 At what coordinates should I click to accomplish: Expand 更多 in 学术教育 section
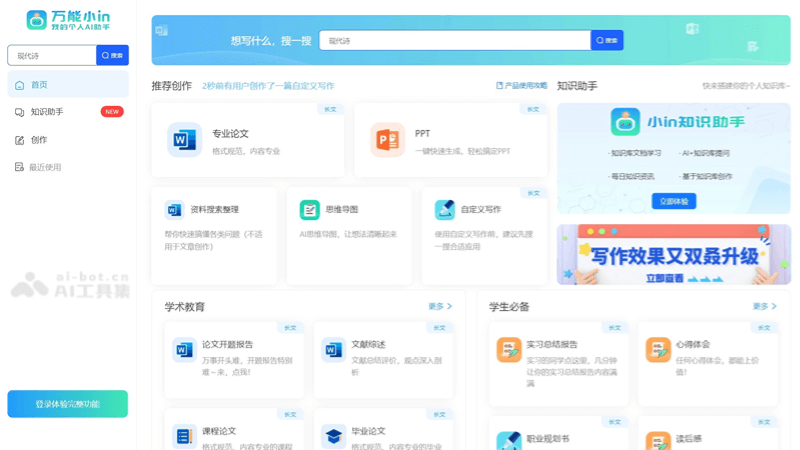(x=440, y=307)
